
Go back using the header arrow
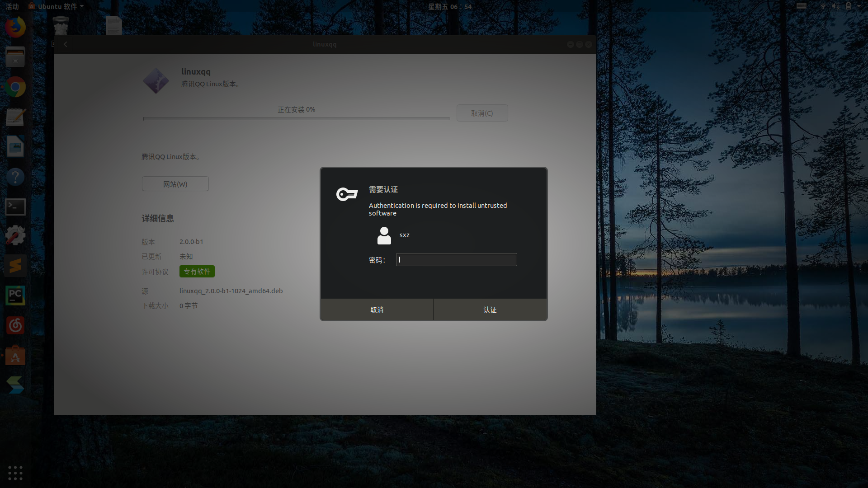tap(66, 44)
